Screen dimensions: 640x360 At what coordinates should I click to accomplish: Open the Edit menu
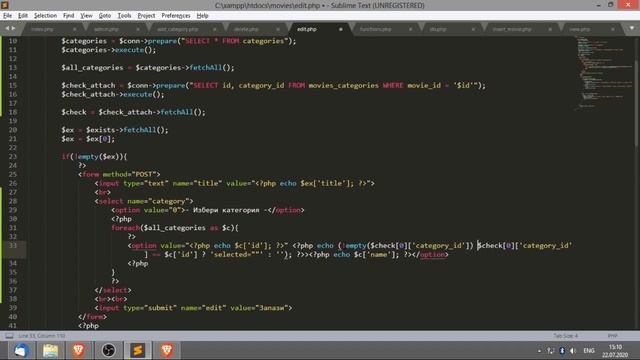coord(23,16)
